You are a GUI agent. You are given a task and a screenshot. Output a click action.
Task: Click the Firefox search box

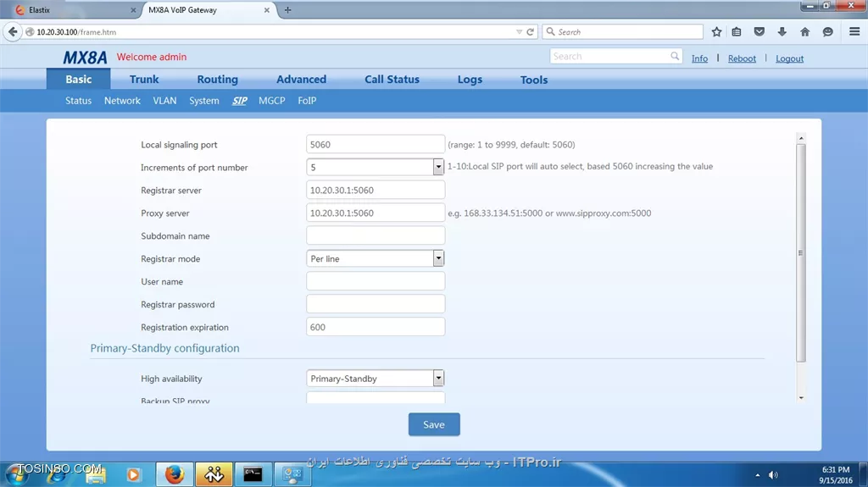(623, 31)
